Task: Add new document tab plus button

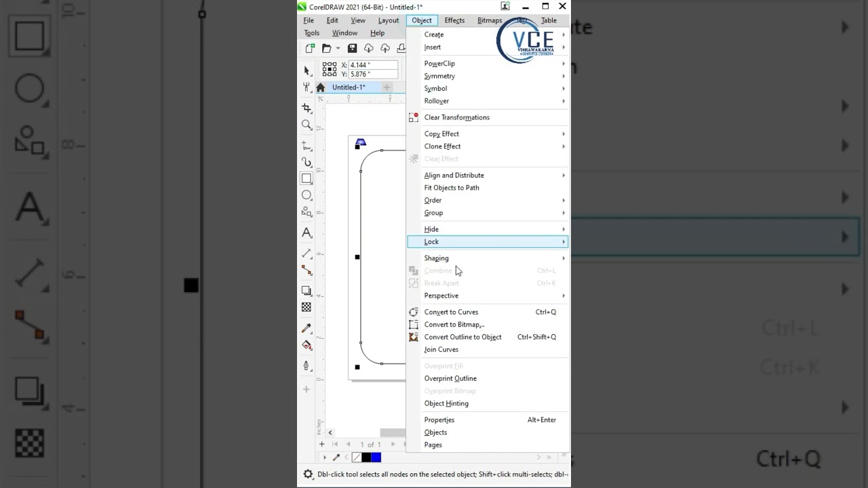Action: coord(387,87)
